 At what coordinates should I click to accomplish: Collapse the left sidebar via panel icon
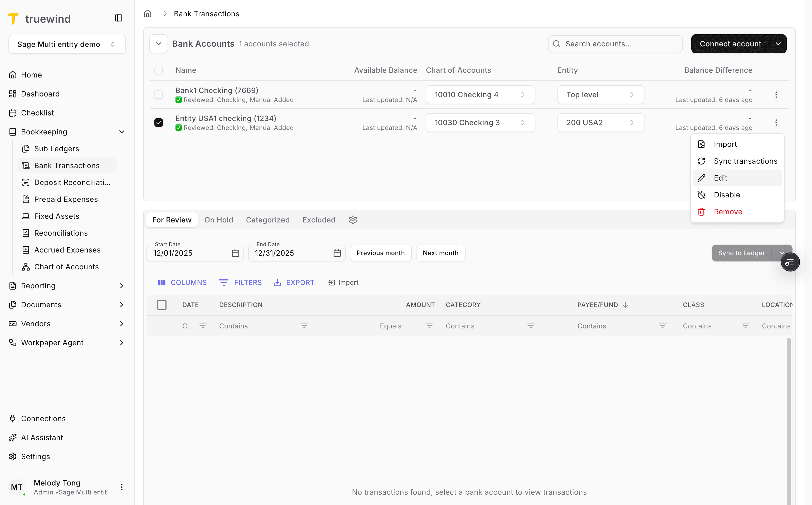click(119, 18)
